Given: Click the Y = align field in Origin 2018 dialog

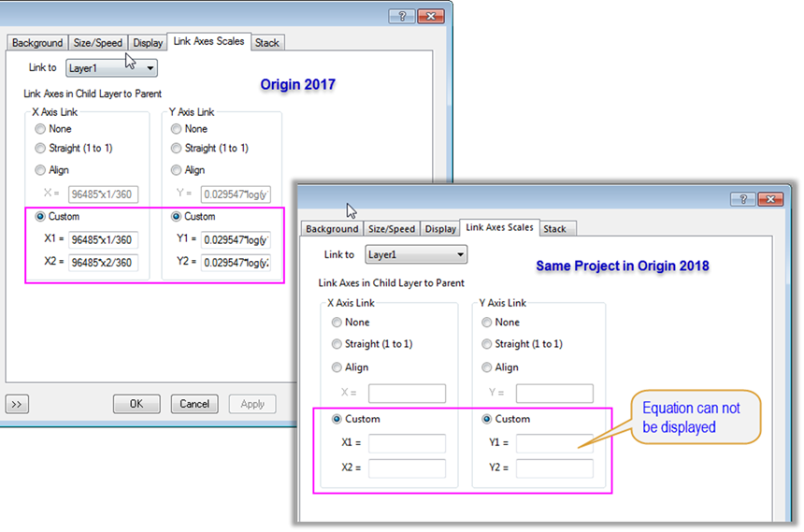Looking at the screenshot, I should coord(554,394).
